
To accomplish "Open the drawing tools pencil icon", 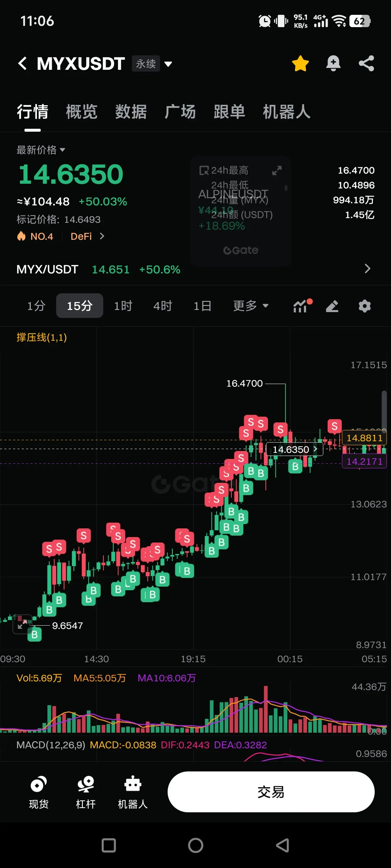I will tap(332, 306).
